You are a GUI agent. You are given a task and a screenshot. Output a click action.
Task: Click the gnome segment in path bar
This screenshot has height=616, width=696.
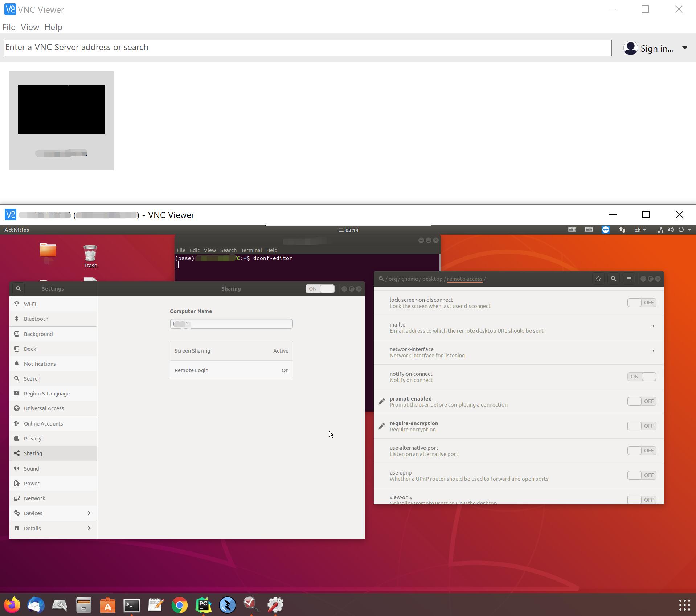(409, 279)
